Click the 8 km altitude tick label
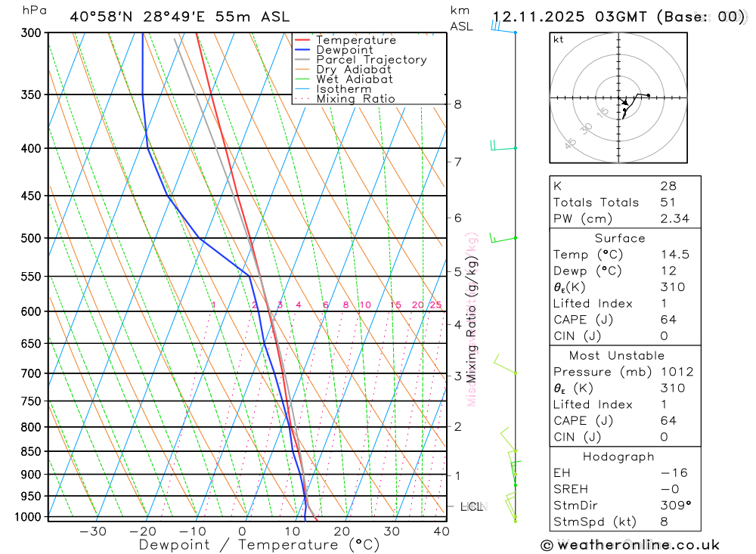 tap(457, 104)
